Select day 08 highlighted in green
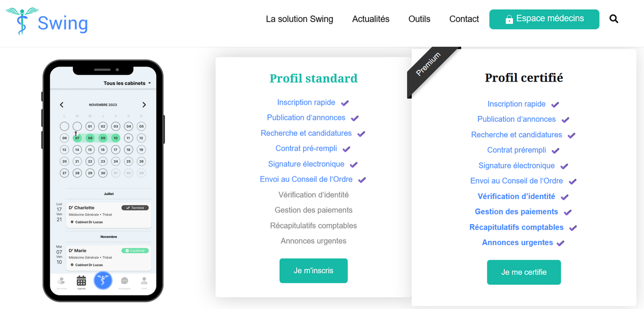This screenshot has width=644, height=309. [x=90, y=138]
